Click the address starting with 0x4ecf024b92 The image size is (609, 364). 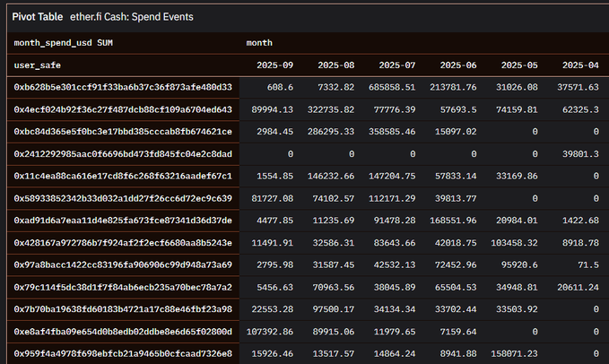[123, 109]
